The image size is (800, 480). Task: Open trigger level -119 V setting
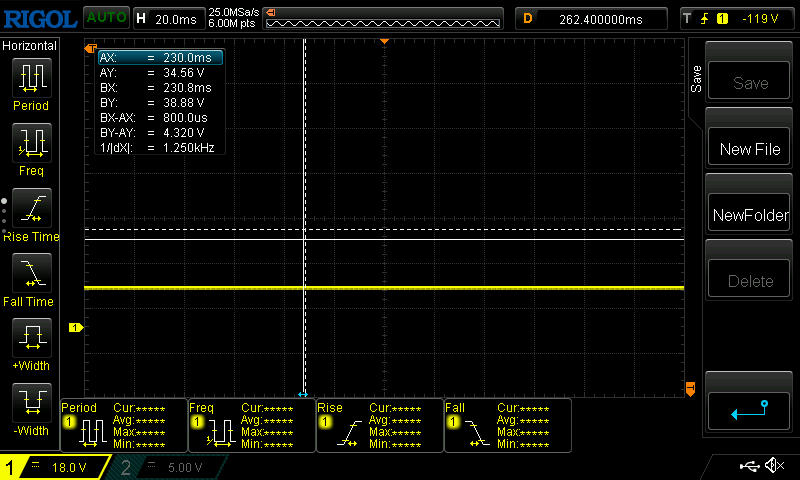tap(736, 18)
